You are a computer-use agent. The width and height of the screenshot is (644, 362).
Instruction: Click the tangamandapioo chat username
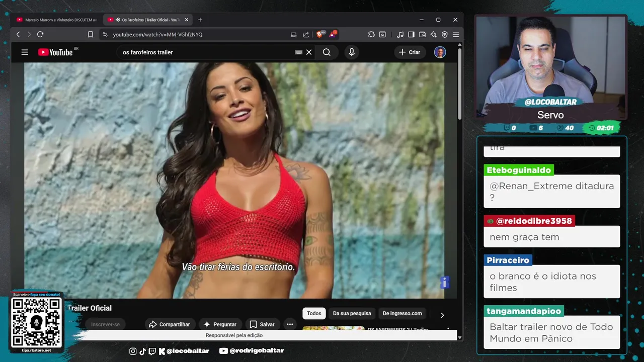tap(524, 311)
